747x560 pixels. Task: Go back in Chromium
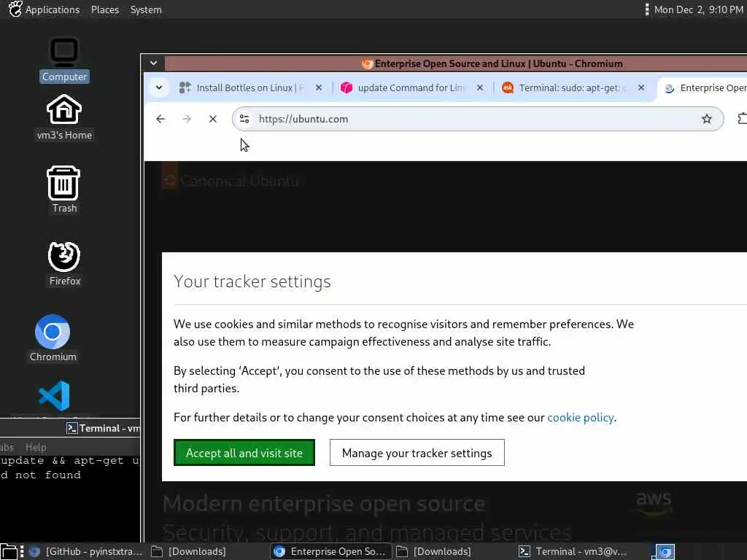pyautogui.click(x=160, y=119)
